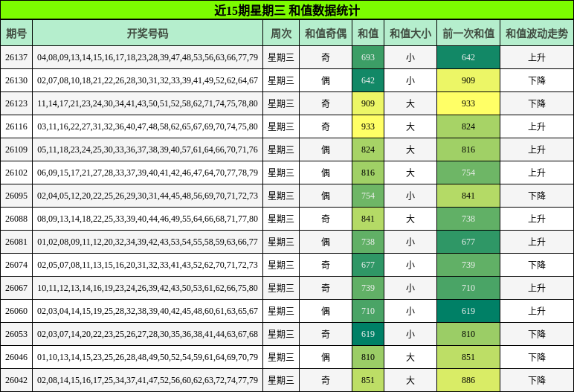
Task: Select issue number 26053
Action: click(16, 334)
